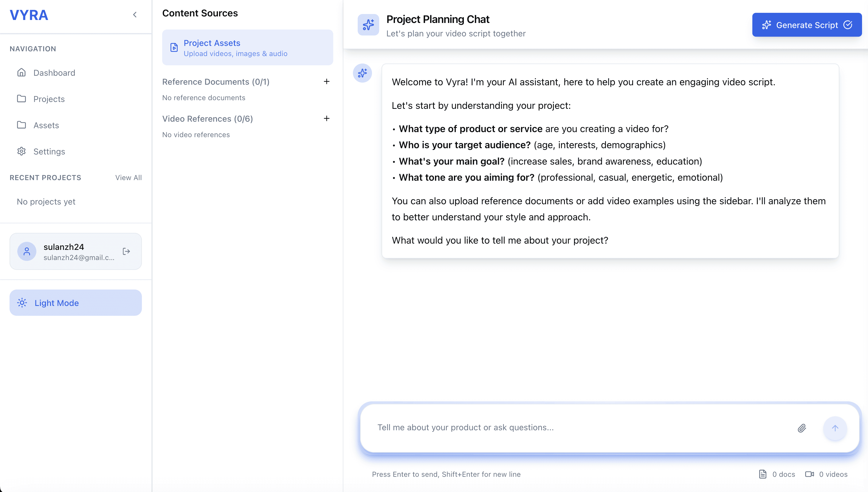868x492 pixels.
Task: Click the 'Press Enter to send' hint text
Action: 446,474
